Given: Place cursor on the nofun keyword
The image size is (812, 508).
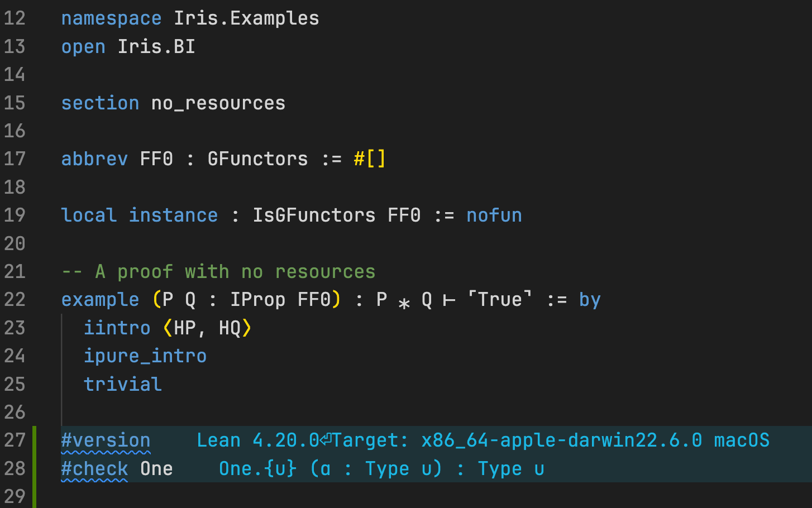Looking at the screenshot, I should click(x=494, y=215).
